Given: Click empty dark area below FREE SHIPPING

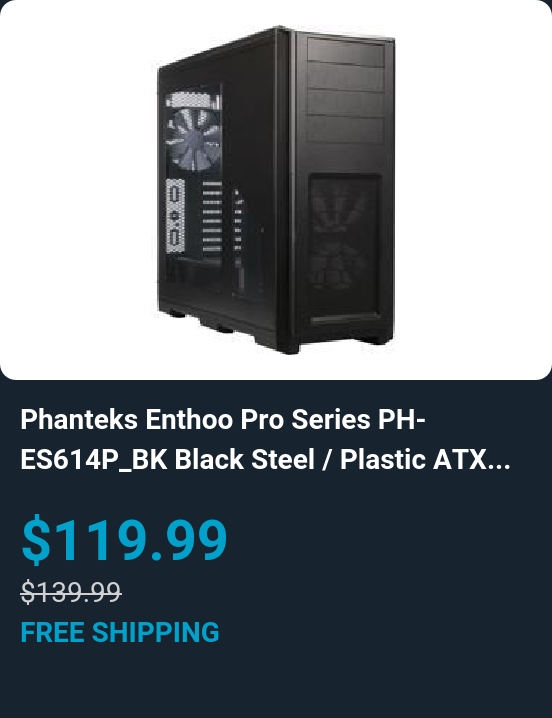Looking at the screenshot, I should (275, 682).
